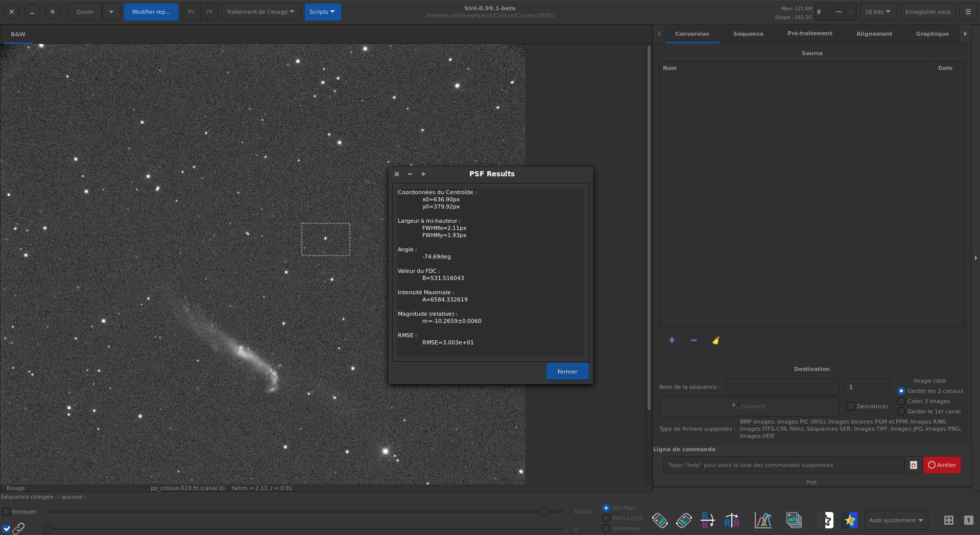
Task: Toggle the negative view star icon
Action: pyautogui.click(x=825, y=520)
